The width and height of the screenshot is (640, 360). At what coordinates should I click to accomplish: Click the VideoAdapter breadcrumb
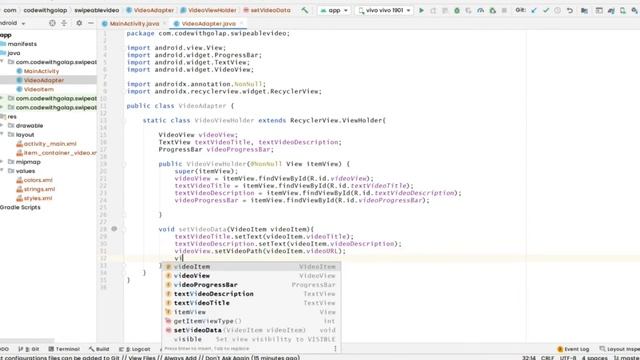coord(150,10)
